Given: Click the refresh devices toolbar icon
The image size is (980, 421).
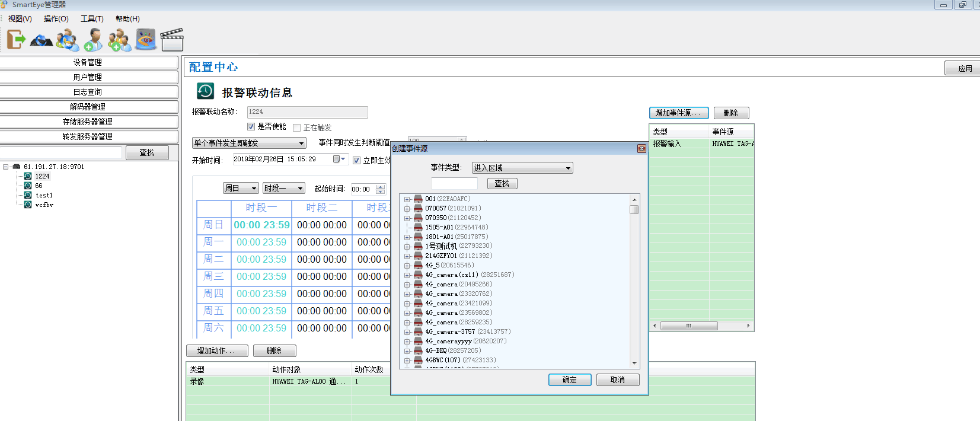Looking at the screenshot, I should pos(42,40).
